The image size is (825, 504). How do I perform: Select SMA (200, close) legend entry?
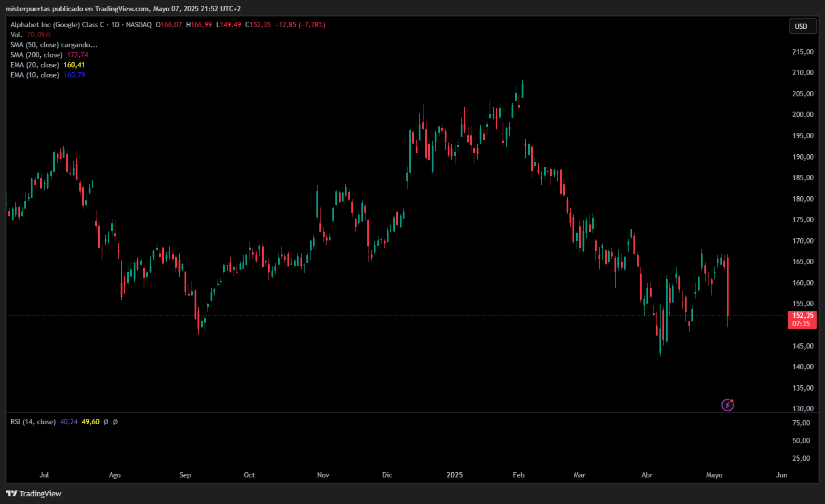(x=37, y=55)
